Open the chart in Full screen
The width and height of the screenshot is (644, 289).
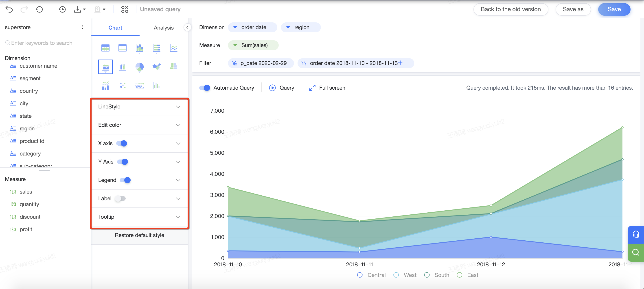pyautogui.click(x=327, y=88)
